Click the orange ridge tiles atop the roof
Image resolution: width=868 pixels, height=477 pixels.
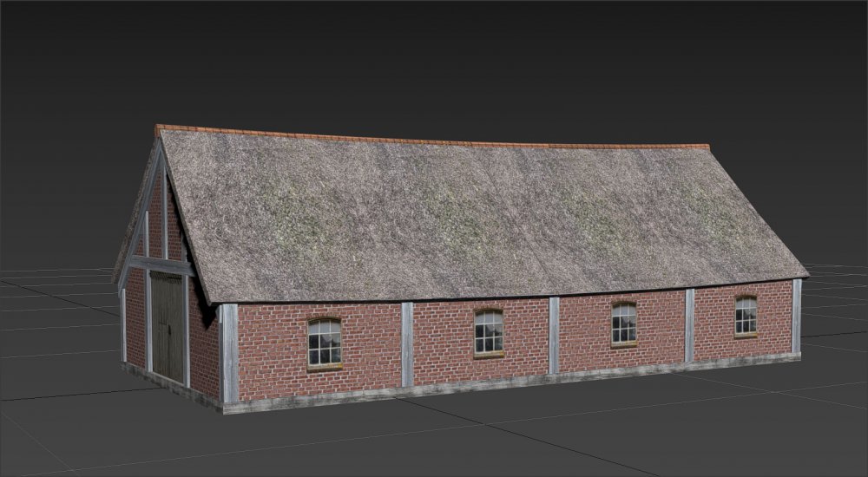(x=434, y=139)
